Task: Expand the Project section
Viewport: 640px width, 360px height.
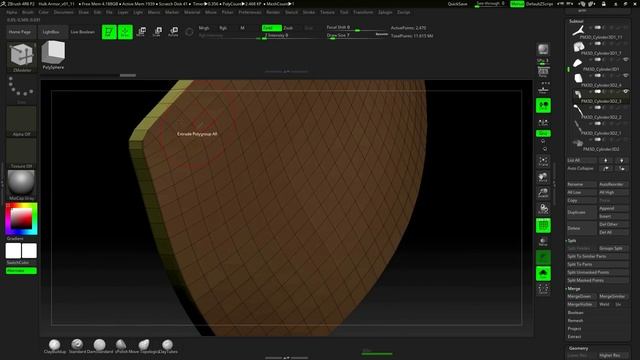Action: pyautogui.click(x=574, y=329)
